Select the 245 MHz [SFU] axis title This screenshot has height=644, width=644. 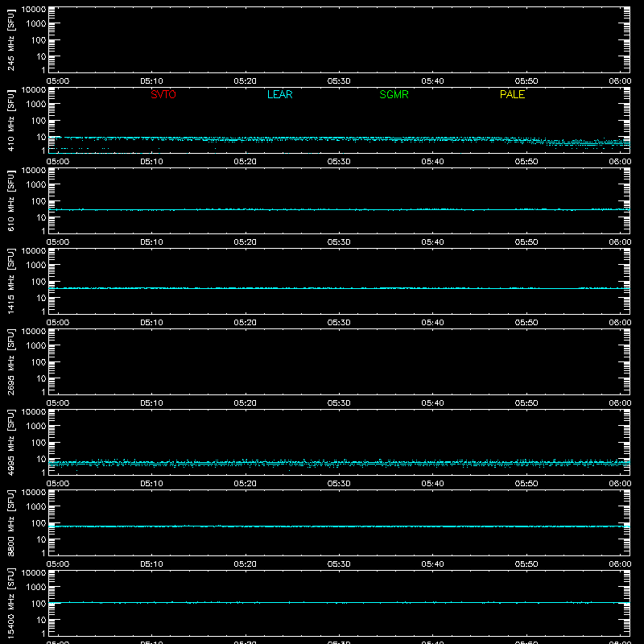(10, 39)
